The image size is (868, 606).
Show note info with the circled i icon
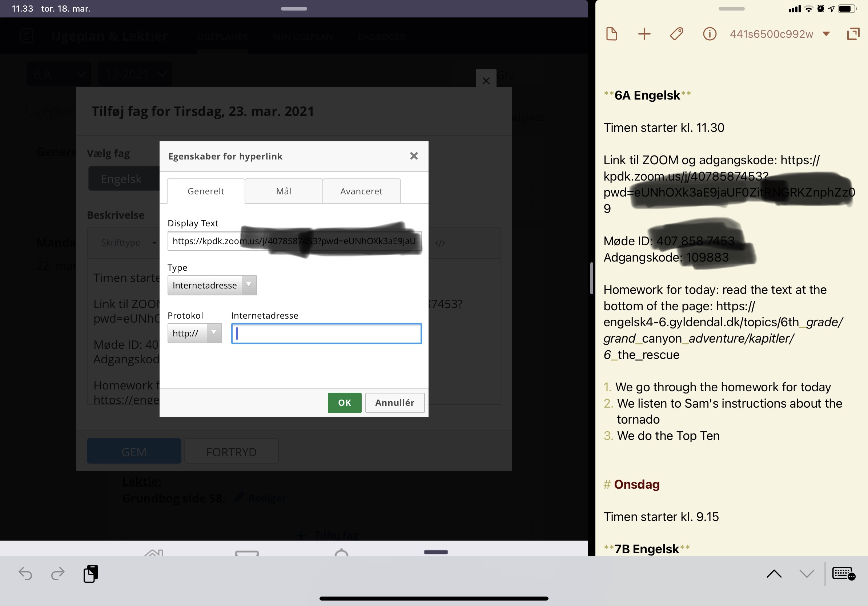coord(709,34)
